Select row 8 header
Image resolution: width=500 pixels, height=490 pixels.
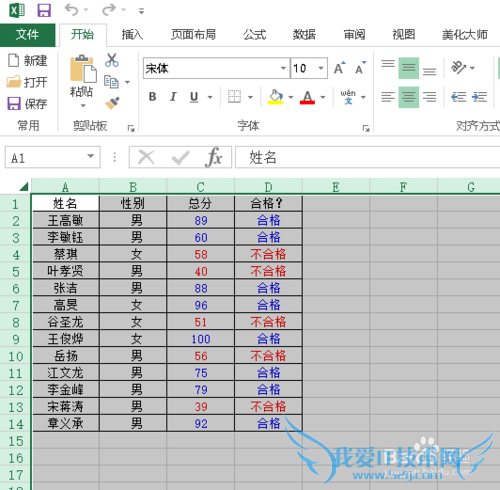pos(16,322)
